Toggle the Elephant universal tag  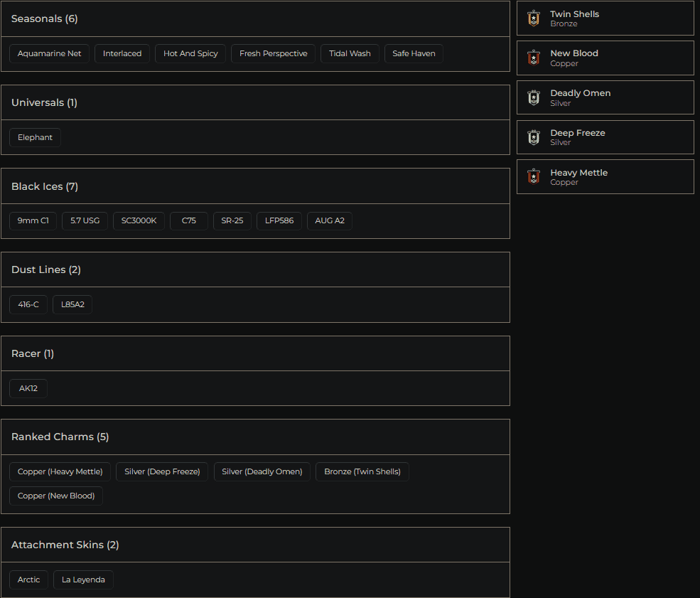pos(35,137)
